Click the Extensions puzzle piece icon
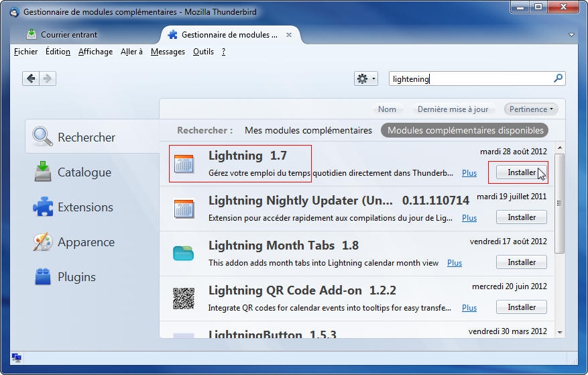 pos(43,207)
